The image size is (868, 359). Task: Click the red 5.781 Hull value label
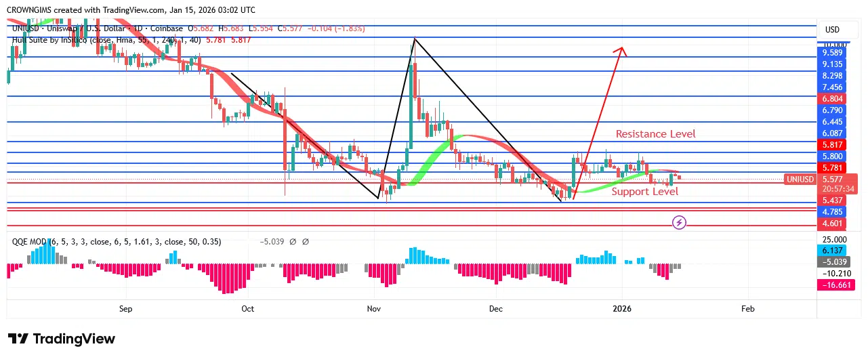click(x=832, y=168)
